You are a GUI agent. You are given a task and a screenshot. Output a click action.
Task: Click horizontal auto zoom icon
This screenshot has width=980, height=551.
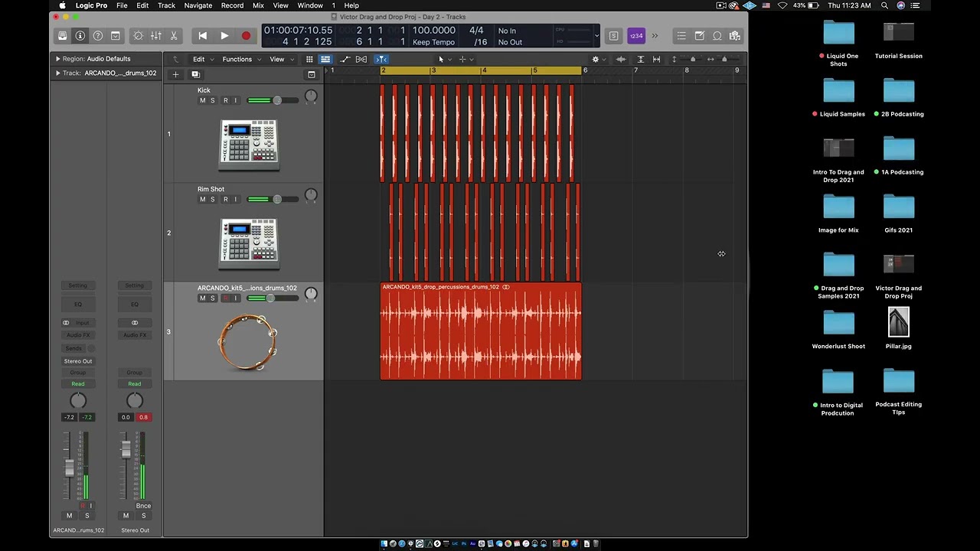coord(656,59)
